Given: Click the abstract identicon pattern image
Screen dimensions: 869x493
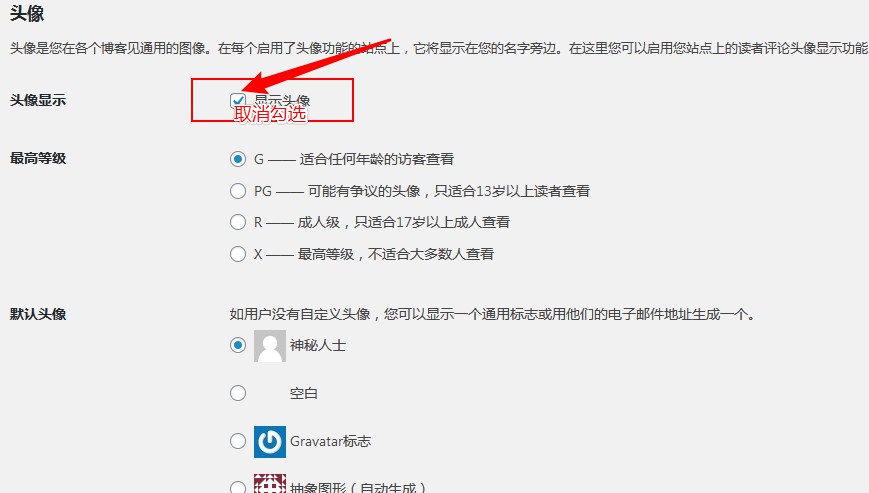Looking at the screenshot, I should (x=270, y=484).
